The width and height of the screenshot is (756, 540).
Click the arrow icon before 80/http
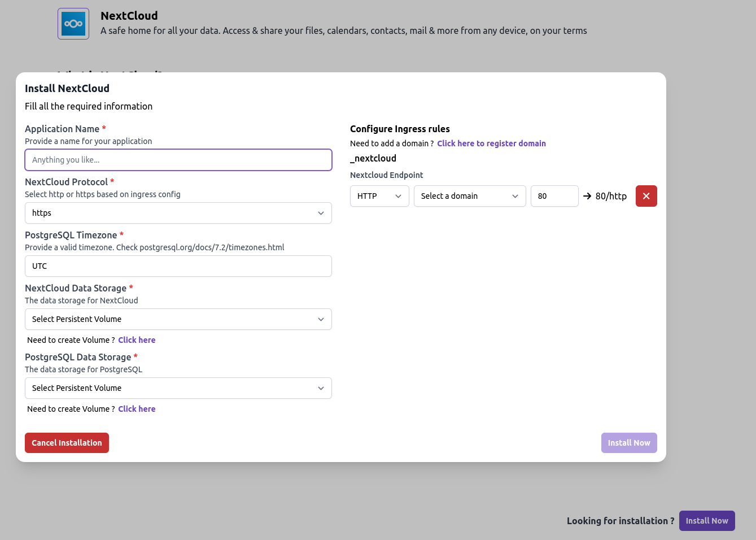(x=587, y=196)
